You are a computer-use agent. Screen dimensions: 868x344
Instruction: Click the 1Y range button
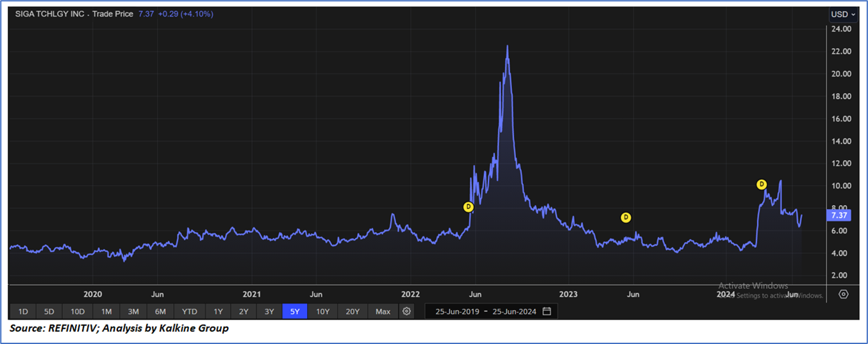(218, 311)
